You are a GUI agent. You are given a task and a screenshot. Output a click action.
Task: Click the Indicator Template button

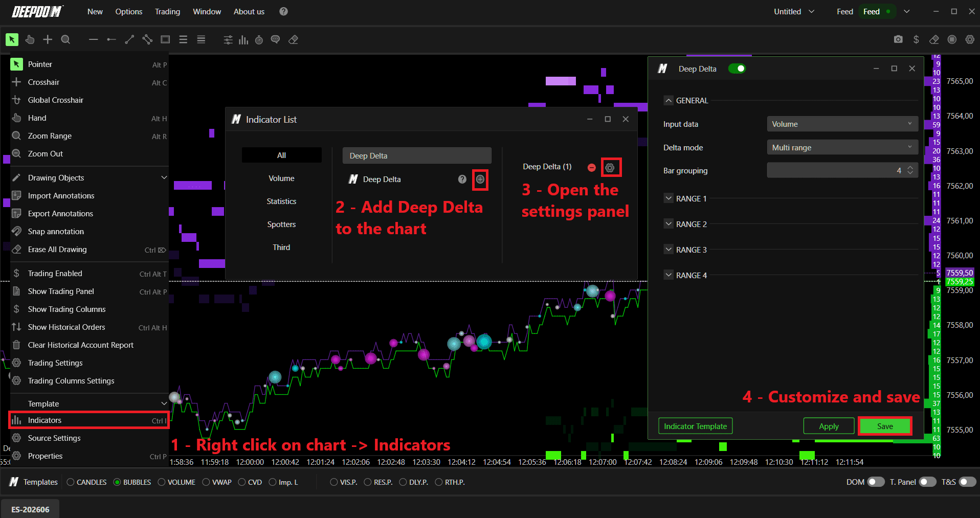[695, 426]
